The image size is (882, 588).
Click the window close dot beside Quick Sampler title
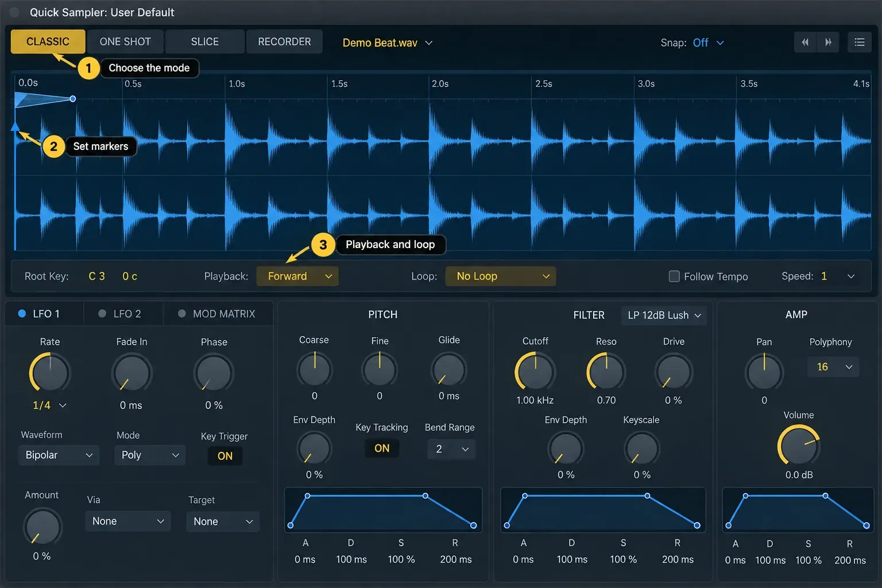[x=14, y=12]
